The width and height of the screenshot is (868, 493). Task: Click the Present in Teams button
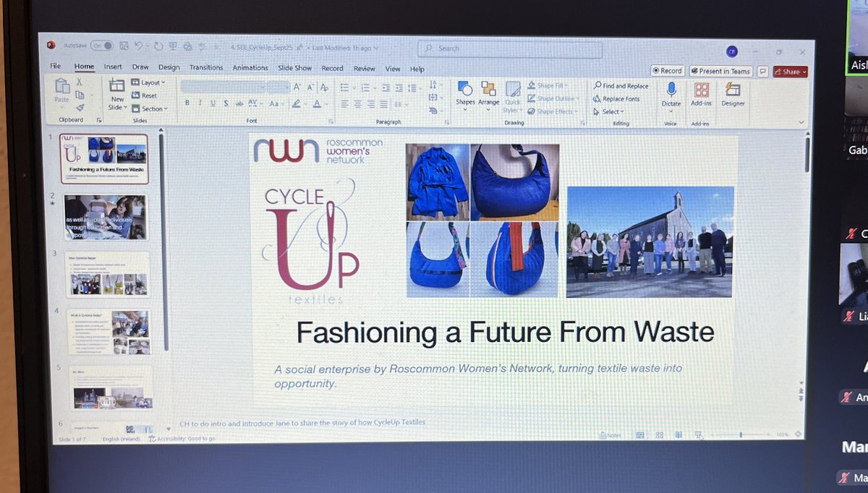point(720,71)
